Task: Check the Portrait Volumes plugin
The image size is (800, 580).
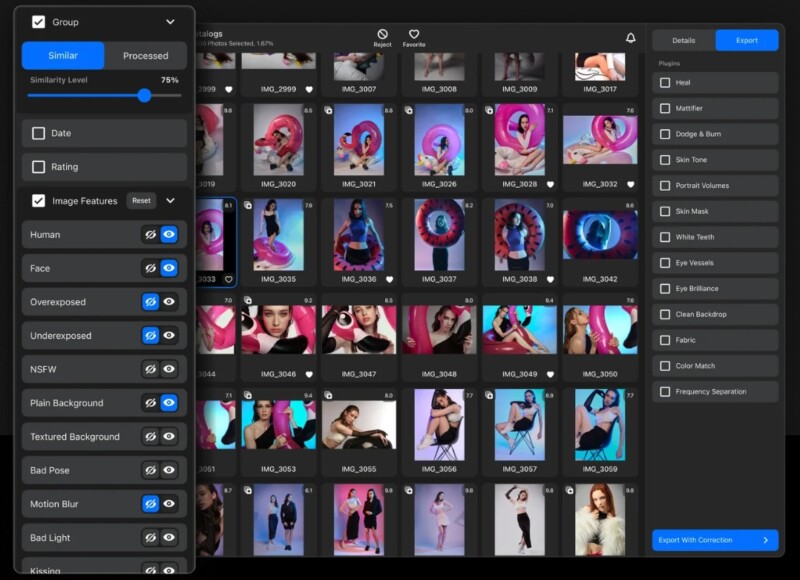Action: click(665, 186)
